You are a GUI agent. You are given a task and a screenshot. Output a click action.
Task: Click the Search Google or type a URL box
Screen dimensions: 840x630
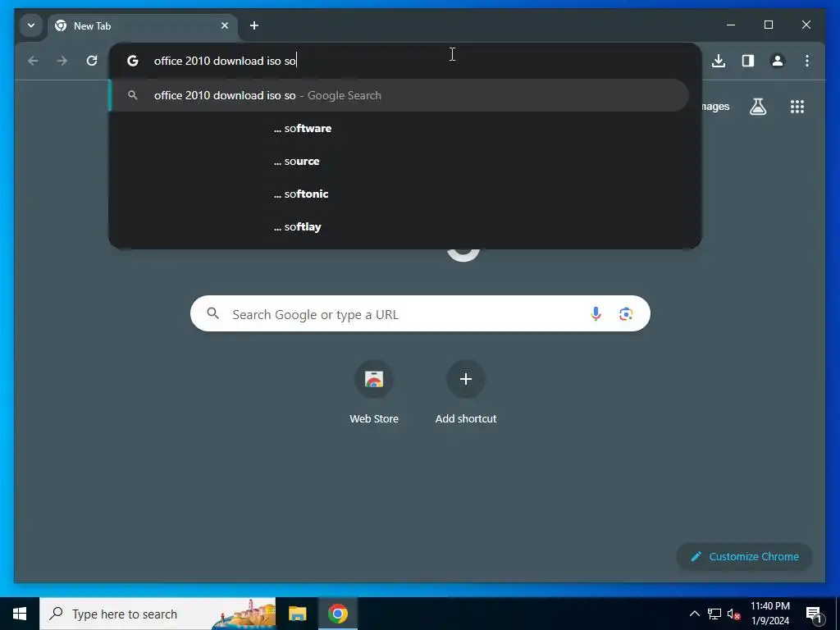point(420,314)
